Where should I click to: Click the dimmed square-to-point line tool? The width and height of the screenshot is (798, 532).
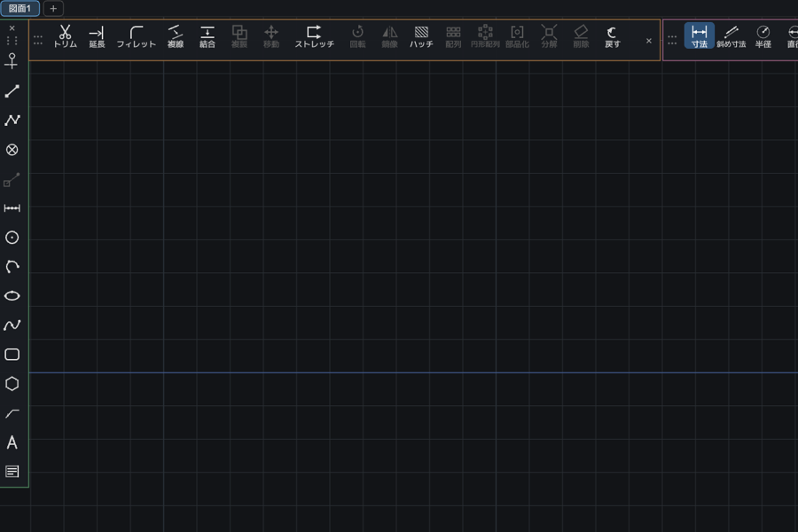tap(12, 179)
